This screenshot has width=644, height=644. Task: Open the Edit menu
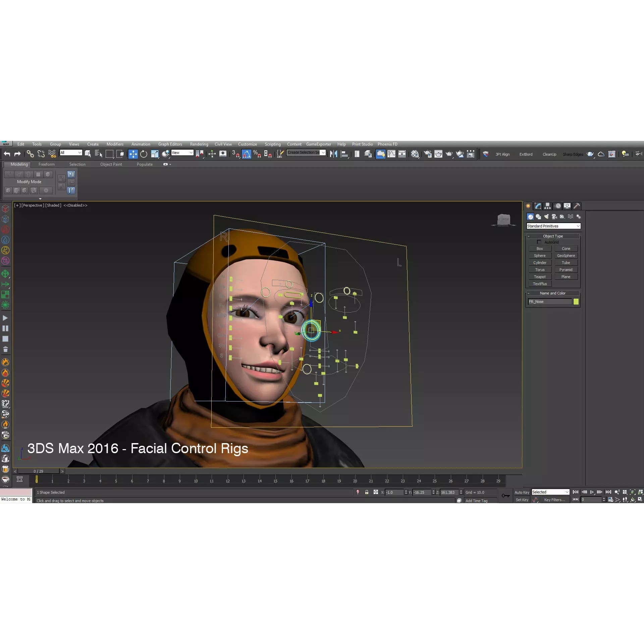pyautogui.click(x=21, y=144)
